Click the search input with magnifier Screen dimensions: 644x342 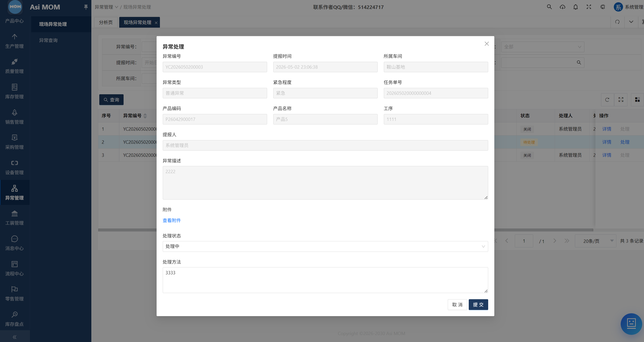(x=542, y=63)
